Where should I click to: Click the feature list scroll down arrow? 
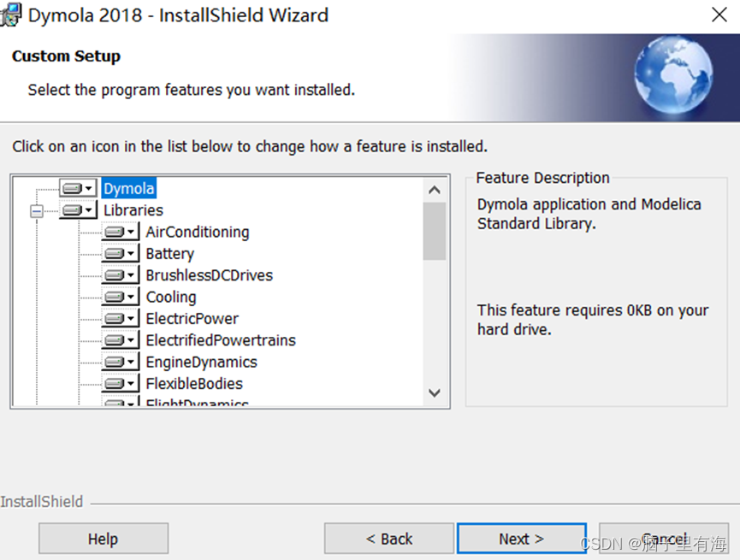pos(435,392)
